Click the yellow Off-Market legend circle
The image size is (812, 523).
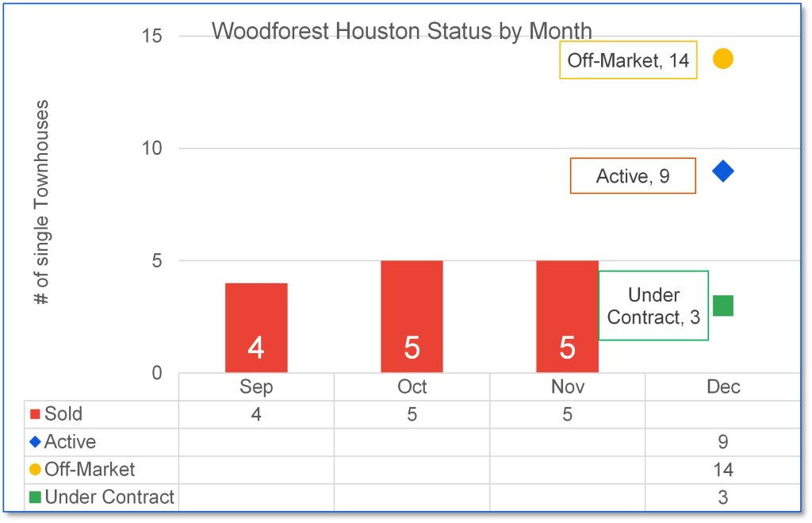point(35,470)
